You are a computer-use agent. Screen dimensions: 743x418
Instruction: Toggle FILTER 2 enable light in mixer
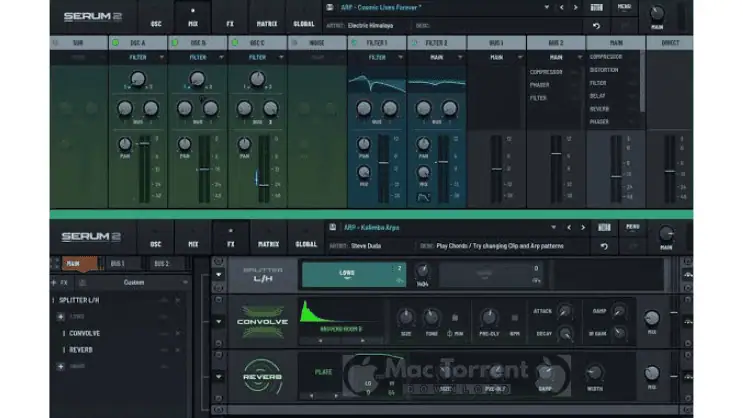414,43
